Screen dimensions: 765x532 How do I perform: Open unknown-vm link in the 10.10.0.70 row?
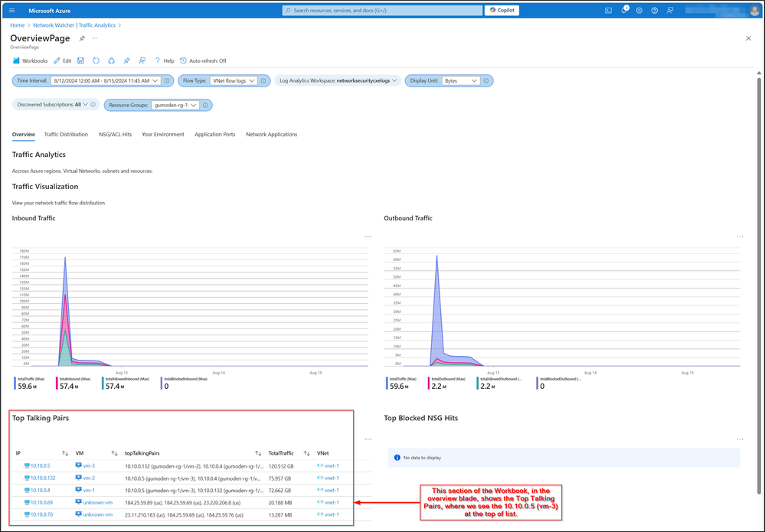[97, 515]
